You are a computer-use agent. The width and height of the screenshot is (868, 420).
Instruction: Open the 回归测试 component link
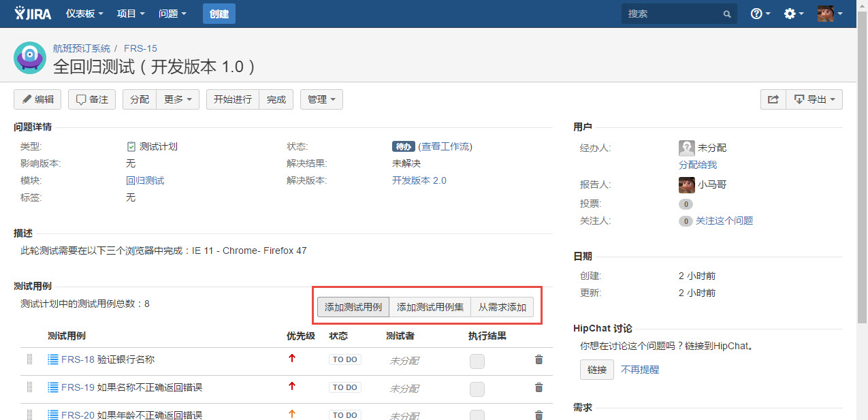(145, 180)
